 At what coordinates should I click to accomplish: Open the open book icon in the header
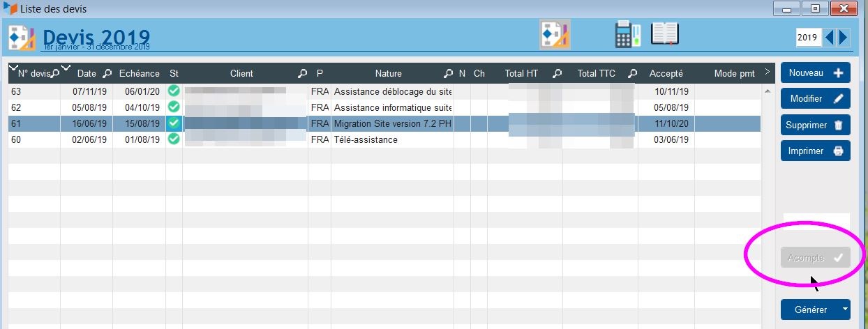[x=664, y=34]
